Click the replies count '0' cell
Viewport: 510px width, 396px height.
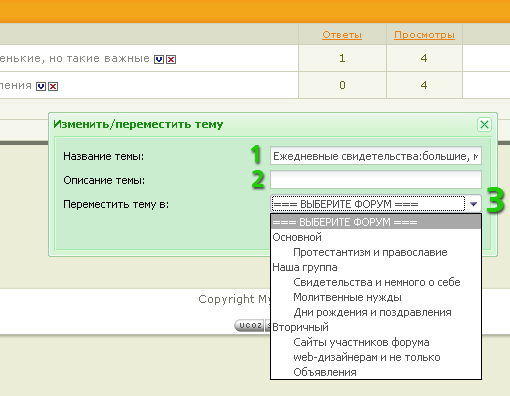[x=342, y=85]
